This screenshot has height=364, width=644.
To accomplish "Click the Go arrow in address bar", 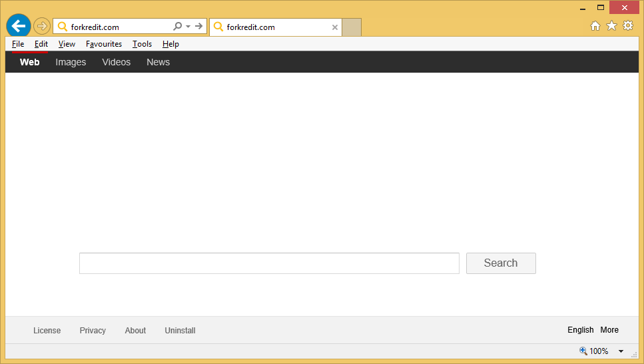I will 198,27.
